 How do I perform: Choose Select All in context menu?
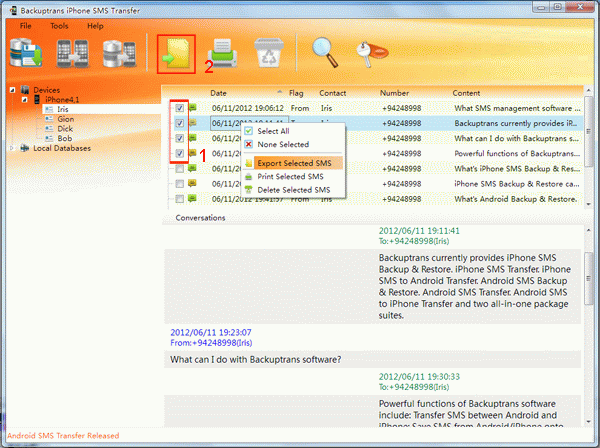tap(293, 131)
